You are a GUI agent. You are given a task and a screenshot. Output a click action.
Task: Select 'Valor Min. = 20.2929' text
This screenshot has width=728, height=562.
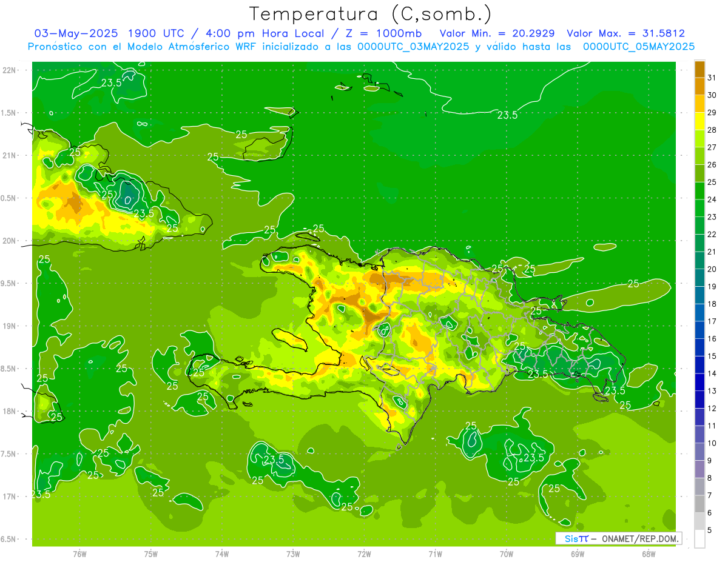pos(497,33)
